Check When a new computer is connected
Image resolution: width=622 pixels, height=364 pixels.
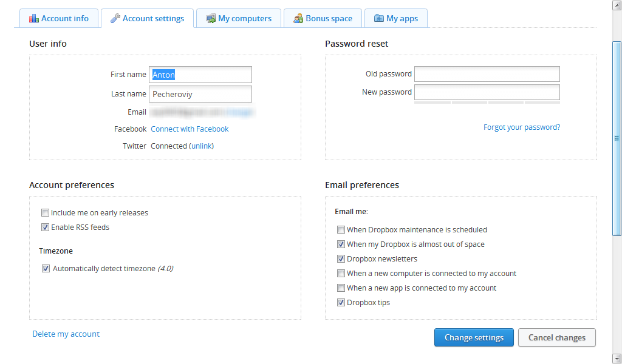[x=341, y=273]
